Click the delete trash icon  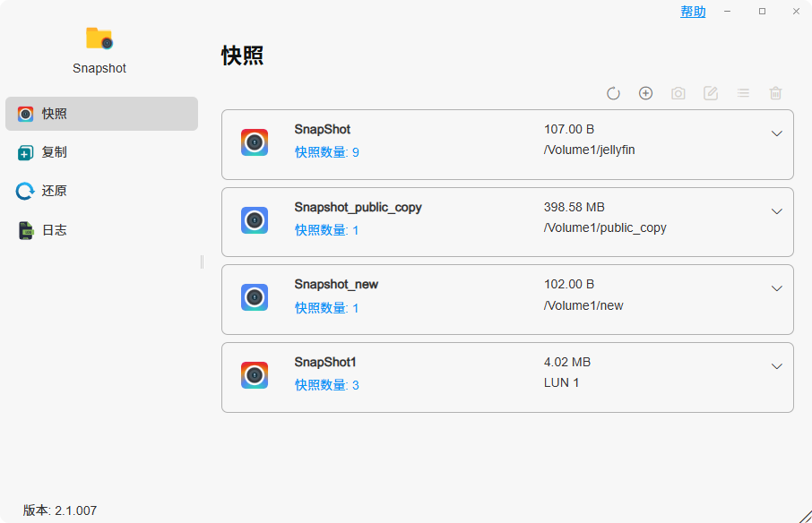[x=775, y=93]
